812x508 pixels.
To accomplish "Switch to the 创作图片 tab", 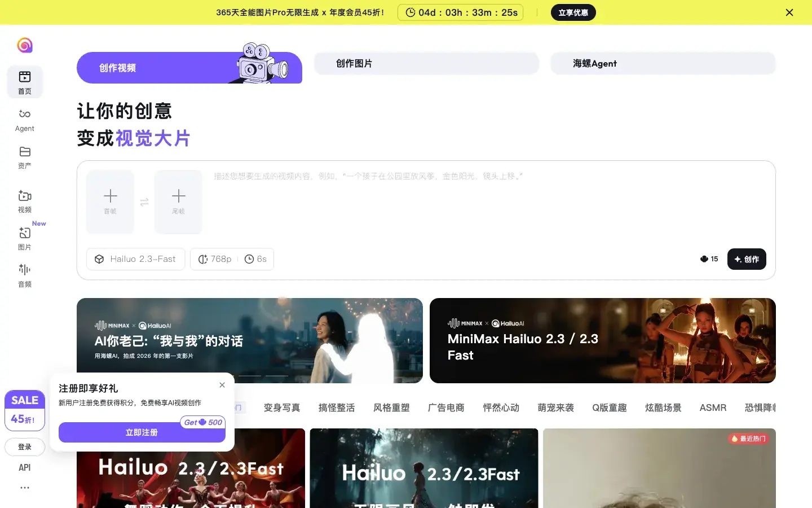I will (x=426, y=63).
